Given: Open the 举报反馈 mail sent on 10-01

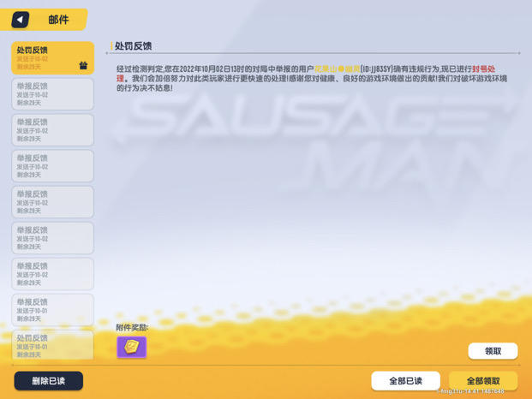Looking at the screenshot, I should 52,310.
